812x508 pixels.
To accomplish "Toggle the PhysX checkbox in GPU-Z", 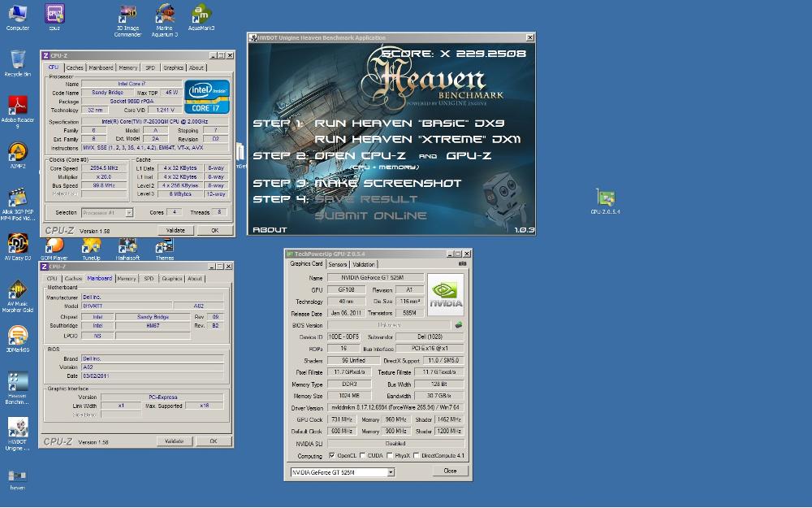I will [390, 456].
